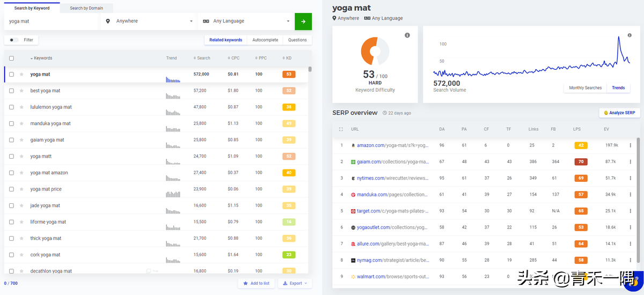Star the 'cork yoga mat' keyword
The image size is (644, 295).
click(21, 255)
